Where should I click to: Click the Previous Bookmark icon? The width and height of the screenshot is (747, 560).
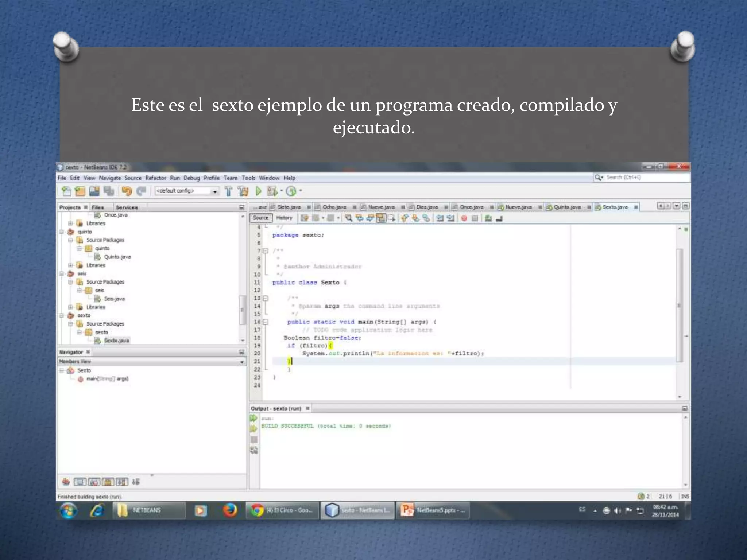tap(405, 218)
